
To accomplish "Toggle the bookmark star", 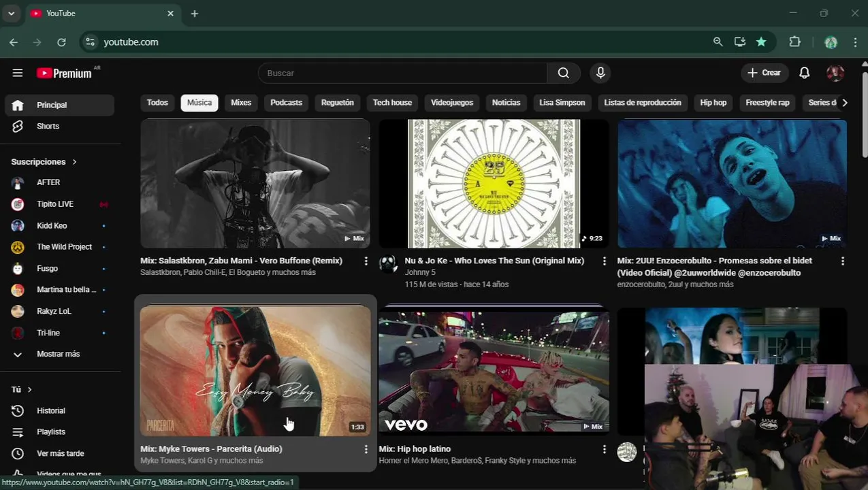I will (761, 42).
